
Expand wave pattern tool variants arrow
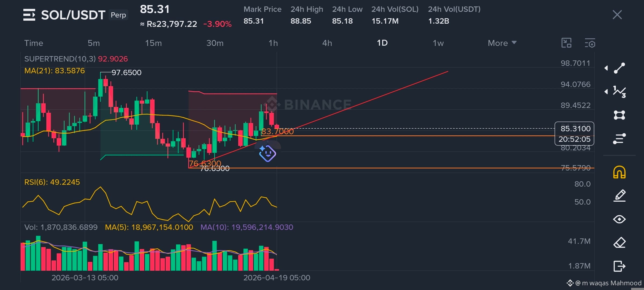606,92
